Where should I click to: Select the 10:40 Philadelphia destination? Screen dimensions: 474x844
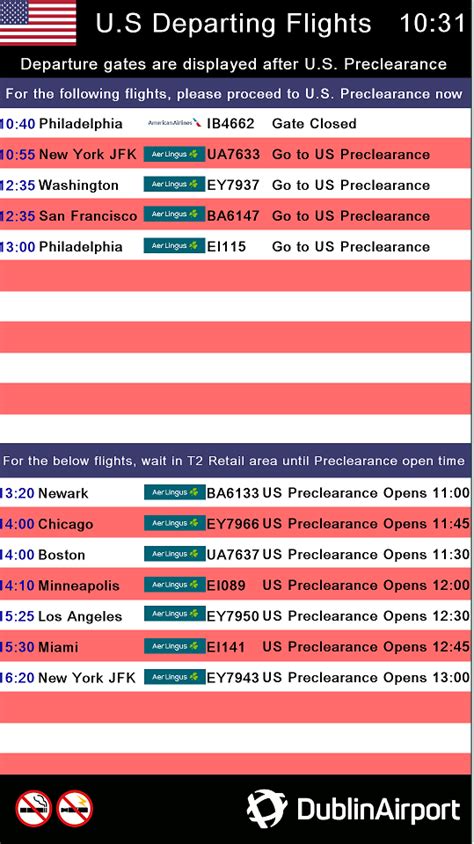(x=81, y=124)
